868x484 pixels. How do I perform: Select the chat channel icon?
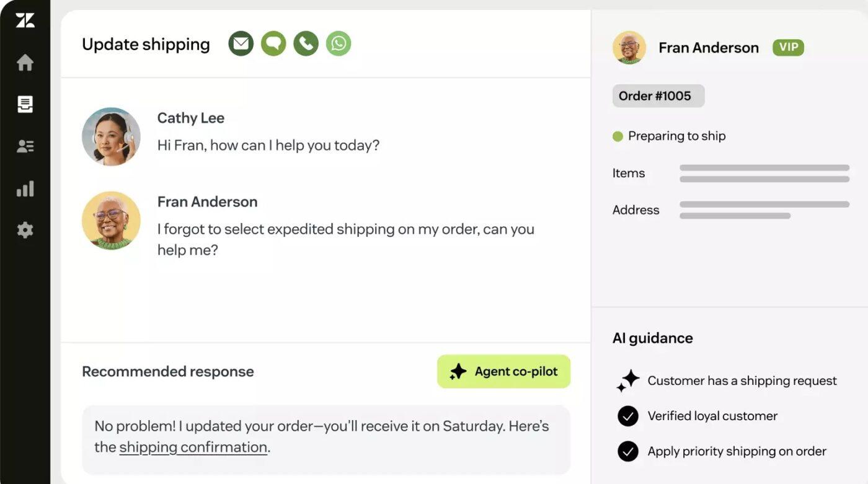click(x=273, y=43)
